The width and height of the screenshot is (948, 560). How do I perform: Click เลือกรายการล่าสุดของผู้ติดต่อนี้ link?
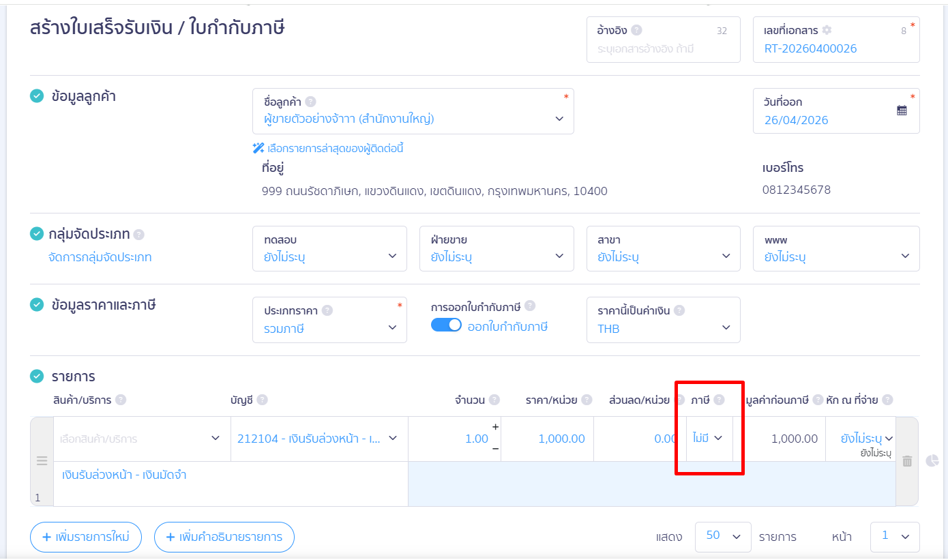[336, 148]
